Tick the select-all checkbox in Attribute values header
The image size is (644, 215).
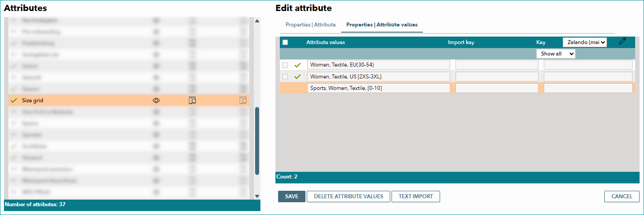point(285,42)
